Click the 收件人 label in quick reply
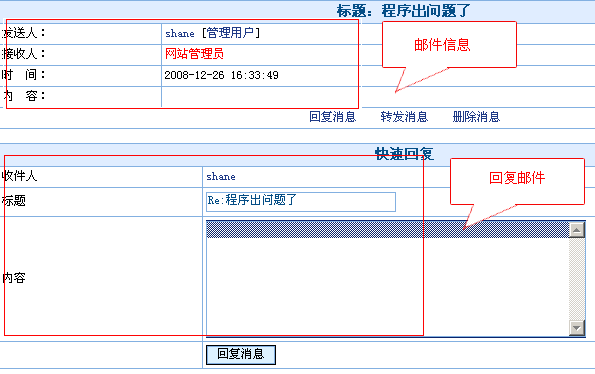This screenshot has width=595, height=374. [19, 176]
